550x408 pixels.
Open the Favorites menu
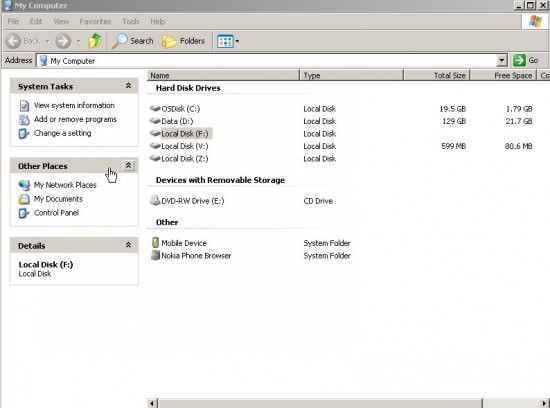coord(95,21)
